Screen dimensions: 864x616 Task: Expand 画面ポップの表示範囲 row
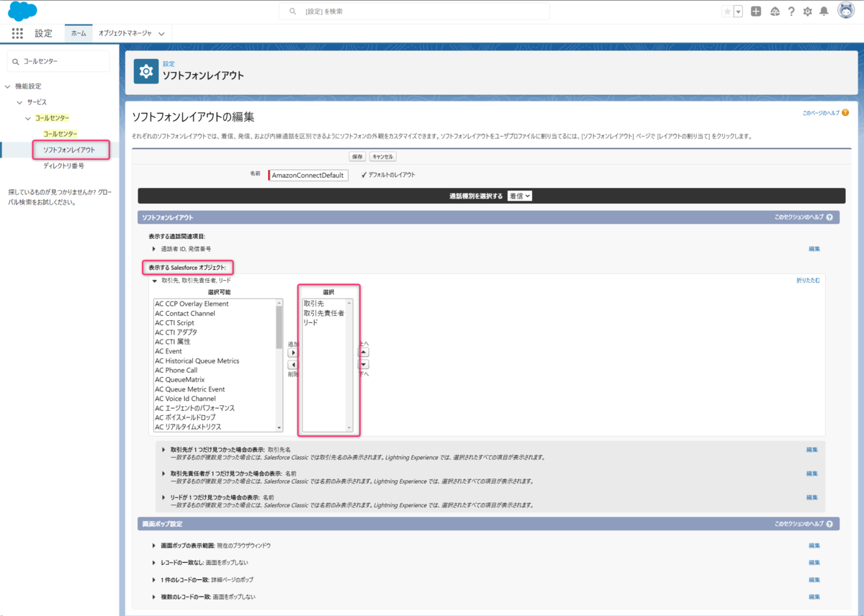pos(153,545)
